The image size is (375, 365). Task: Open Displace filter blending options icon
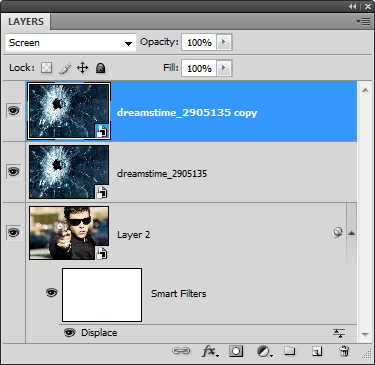(339, 333)
